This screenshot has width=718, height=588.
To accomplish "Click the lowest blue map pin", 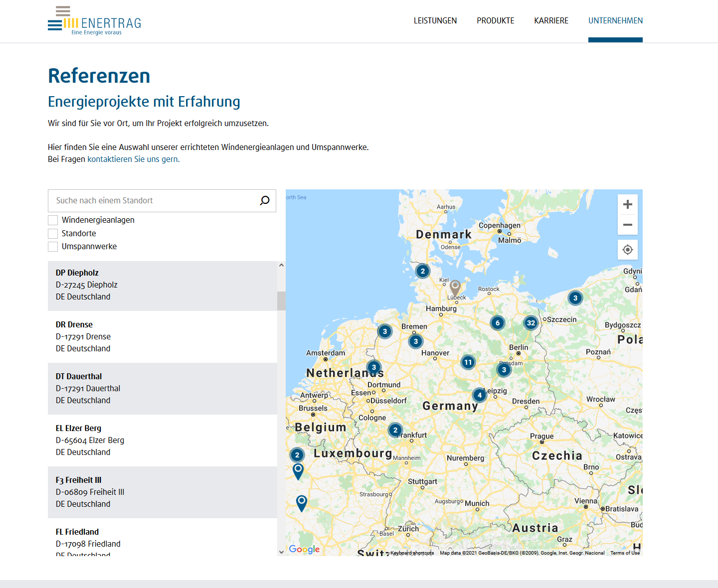I will coord(302,503).
